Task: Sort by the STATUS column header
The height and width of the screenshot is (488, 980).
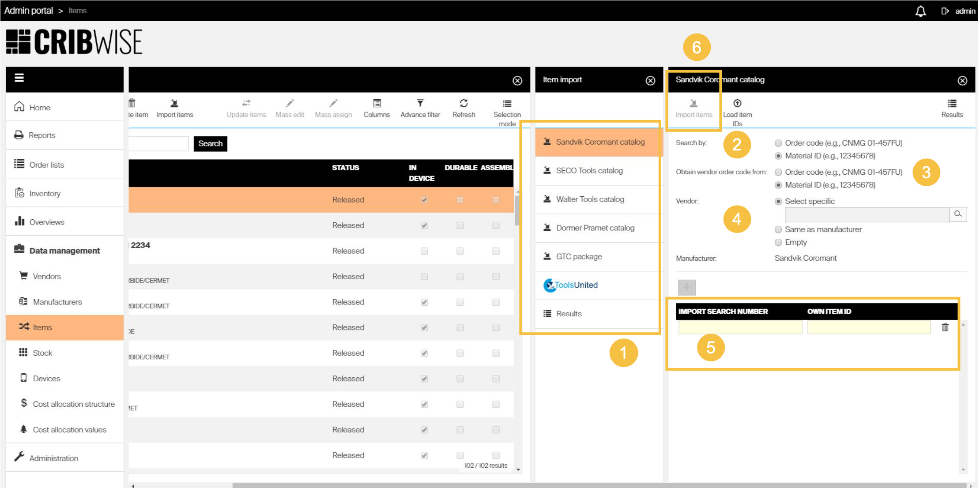Action: tap(346, 168)
